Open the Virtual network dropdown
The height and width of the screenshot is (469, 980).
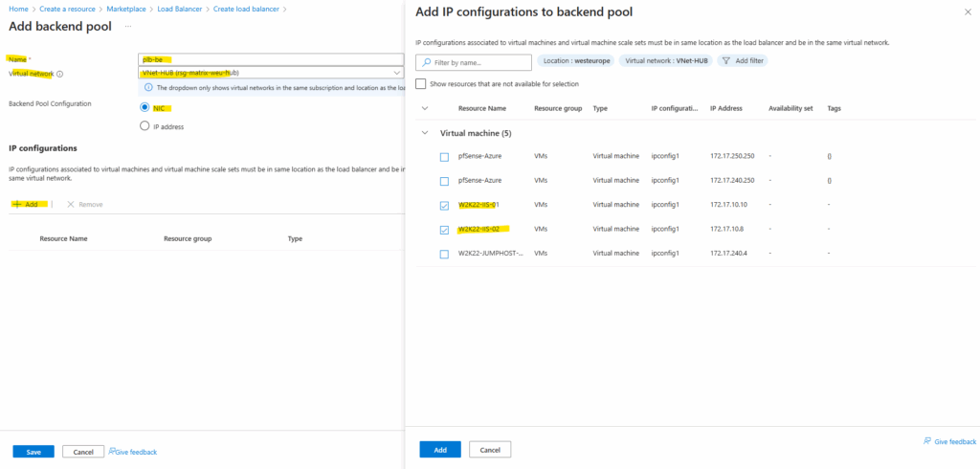[396, 73]
